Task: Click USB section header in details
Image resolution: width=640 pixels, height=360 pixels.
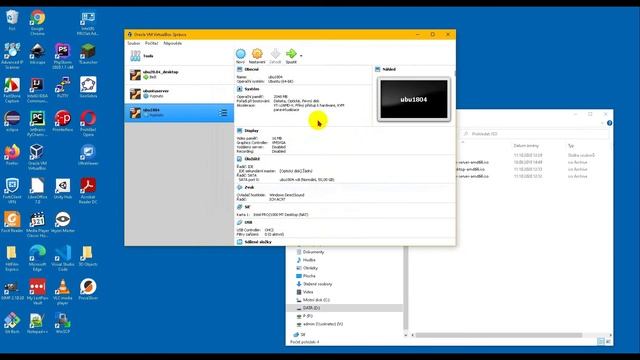Action: pyautogui.click(x=248, y=222)
